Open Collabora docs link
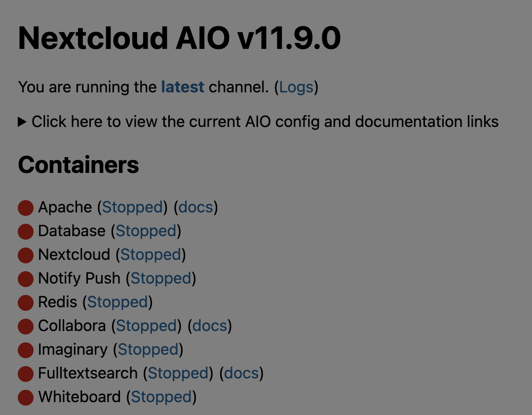This screenshot has width=532, height=415. [209, 326]
